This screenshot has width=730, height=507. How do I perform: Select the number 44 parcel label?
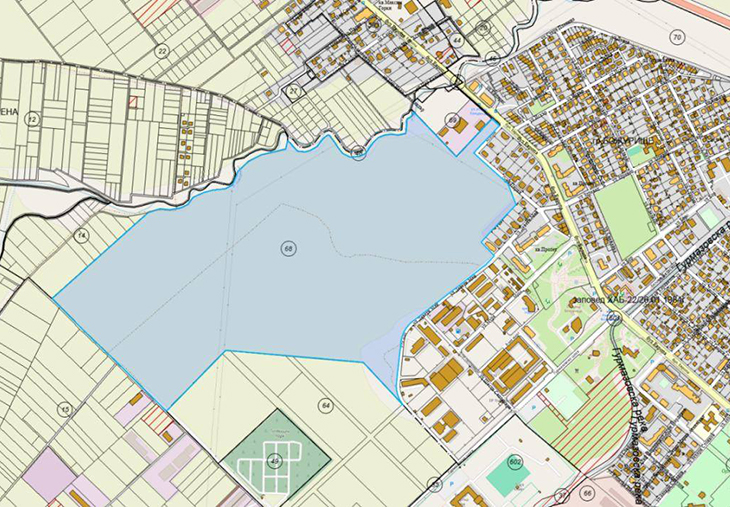[457, 39]
